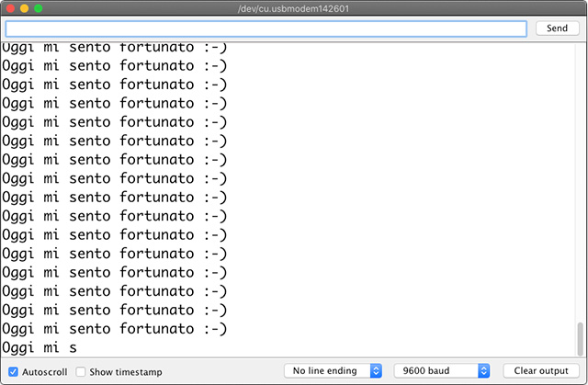Image resolution: width=588 pixels, height=385 pixels.
Task: Close the serial monitor with the red button
Action: point(10,8)
